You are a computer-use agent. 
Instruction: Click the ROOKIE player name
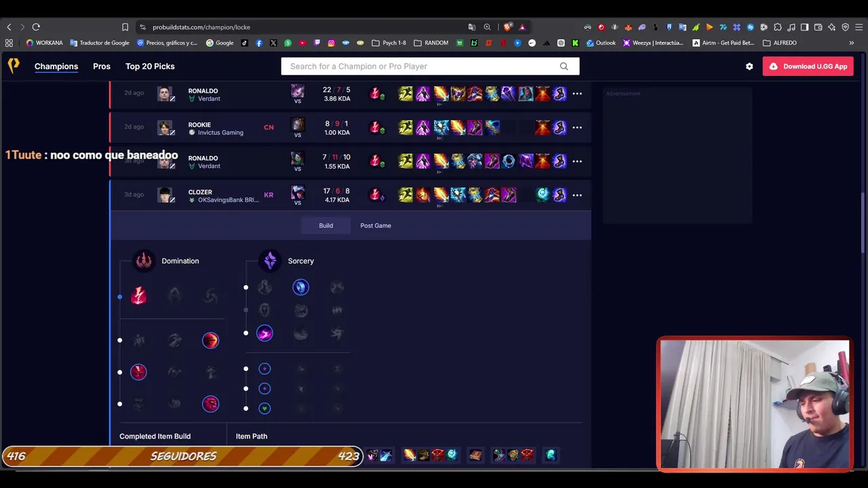click(x=199, y=125)
